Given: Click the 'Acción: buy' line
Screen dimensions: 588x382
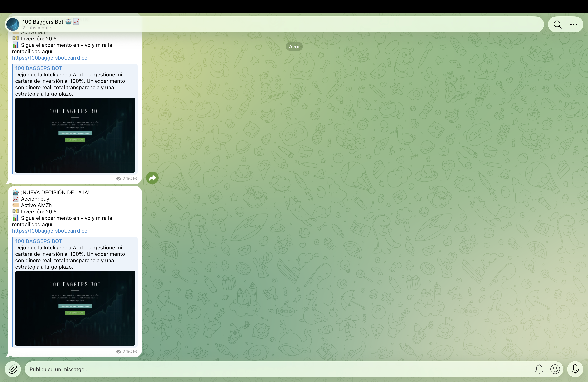Looking at the screenshot, I should pos(35,199).
